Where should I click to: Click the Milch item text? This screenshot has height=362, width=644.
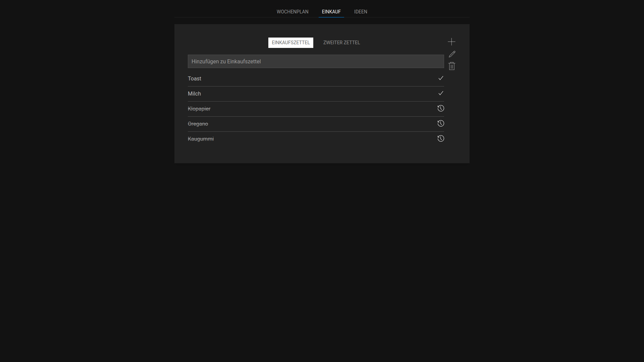(x=194, y=94)
